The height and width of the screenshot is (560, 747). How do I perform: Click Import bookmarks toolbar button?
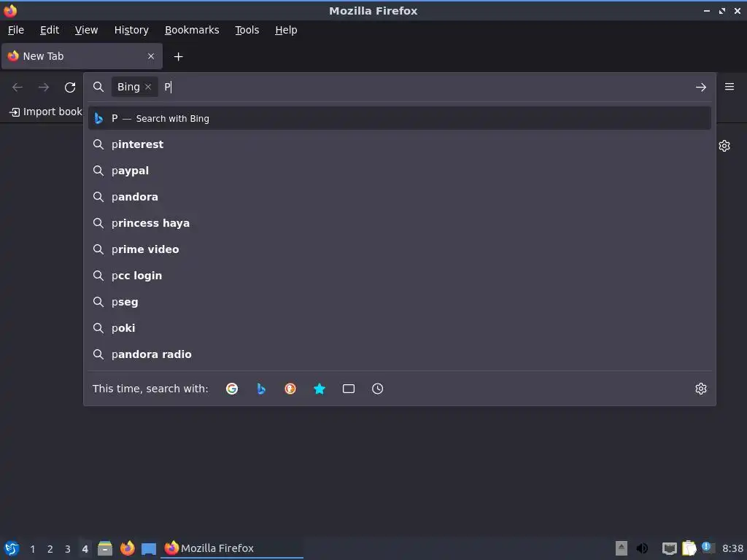point(46,112)
